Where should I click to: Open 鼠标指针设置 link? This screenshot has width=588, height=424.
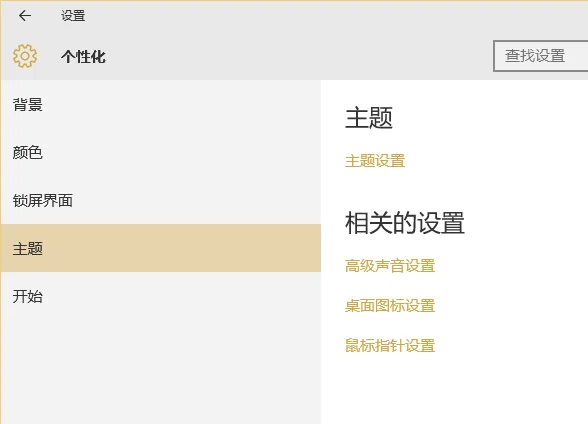coord(390,345)
